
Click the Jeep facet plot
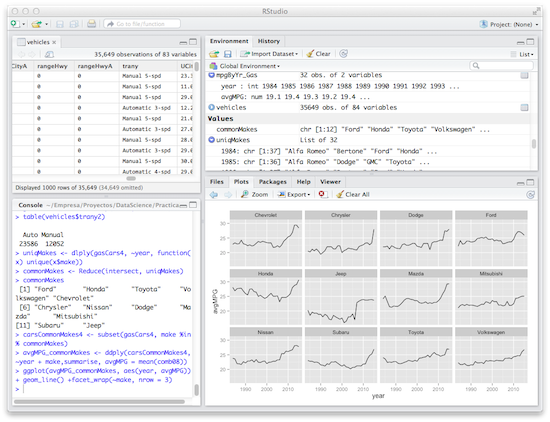[x=341, y=297]
